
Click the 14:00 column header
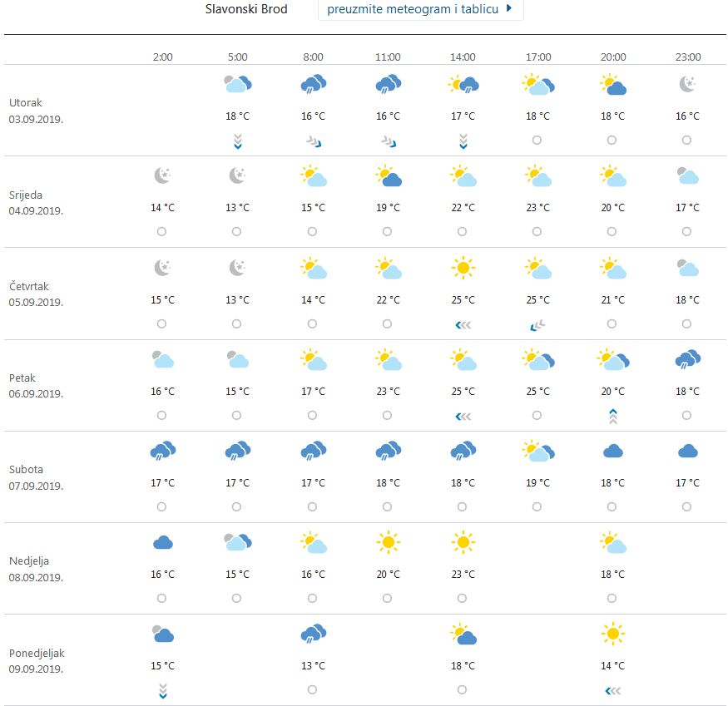click(x=463, y=57)
